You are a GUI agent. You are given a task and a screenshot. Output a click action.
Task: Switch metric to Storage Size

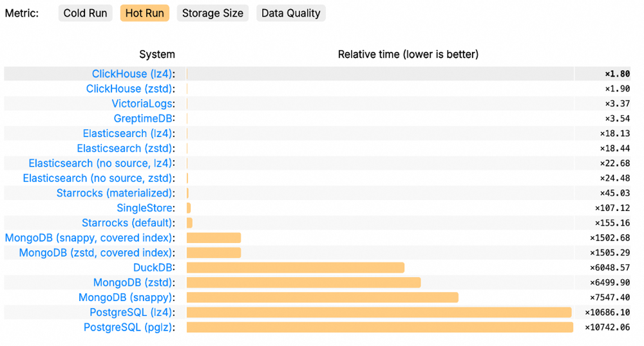coord(213,14)
